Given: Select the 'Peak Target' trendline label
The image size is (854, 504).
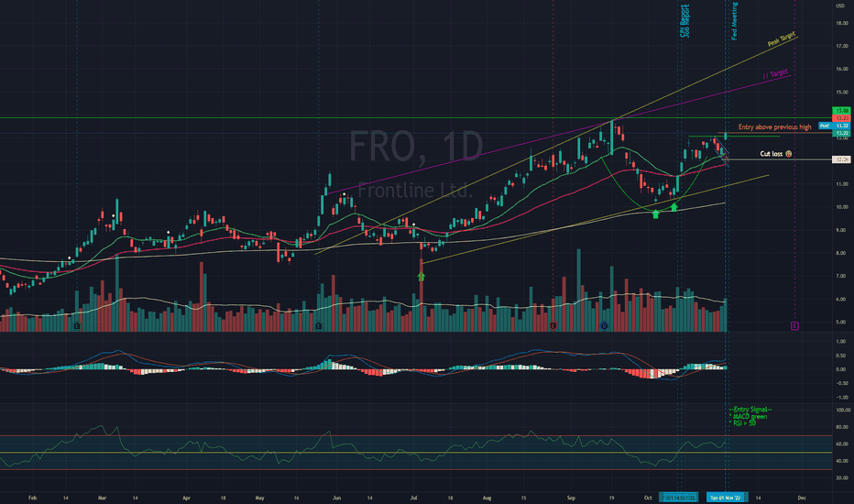Looking at the screenshot, I should pyautogui.click(x=782, y=39).
